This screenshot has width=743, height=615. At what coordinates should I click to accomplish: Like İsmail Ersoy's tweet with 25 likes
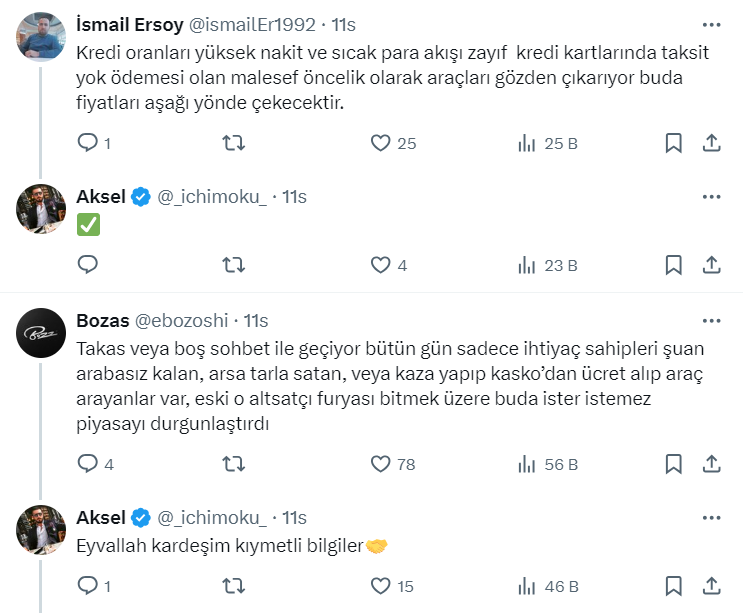(380, 143)
